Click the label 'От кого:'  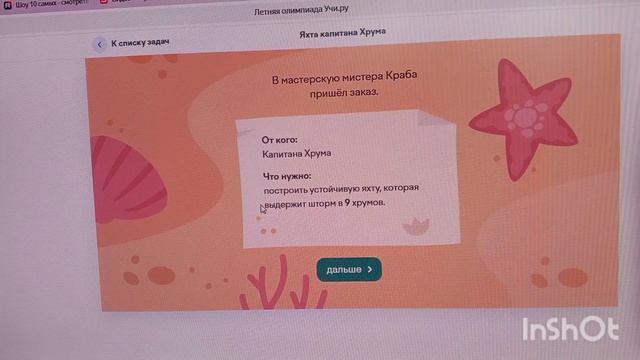[280, 140]
